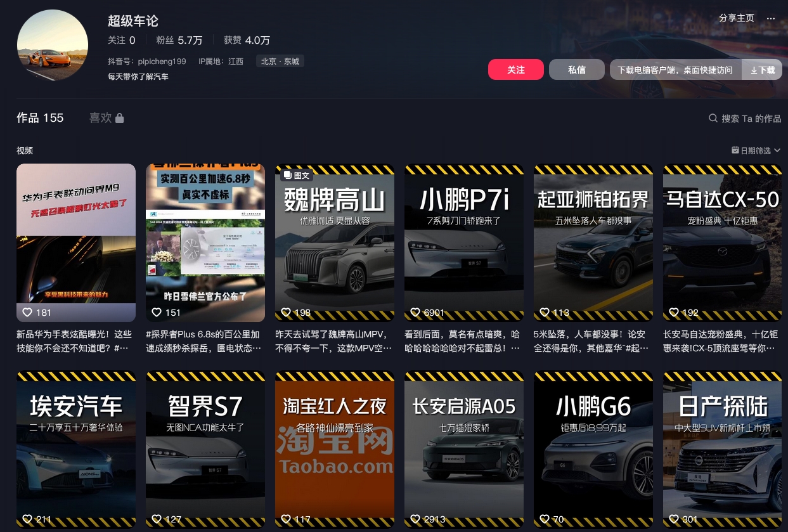Switch to the 作品 155 tab
This screenshot has height=532, width=788.
40,118
